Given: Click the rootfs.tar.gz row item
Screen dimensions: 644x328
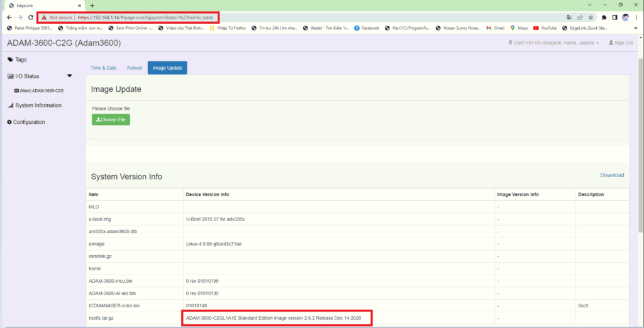Looking at the screenshot, I should [101, 318].
